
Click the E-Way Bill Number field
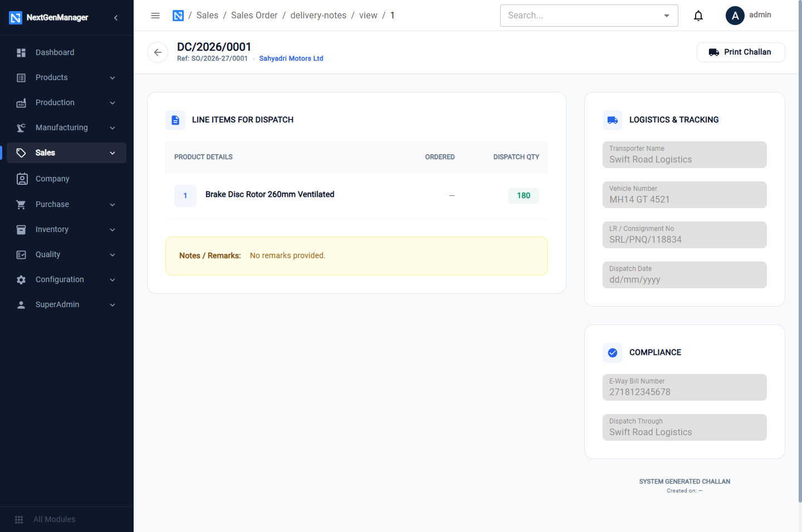tap(684, 387)
